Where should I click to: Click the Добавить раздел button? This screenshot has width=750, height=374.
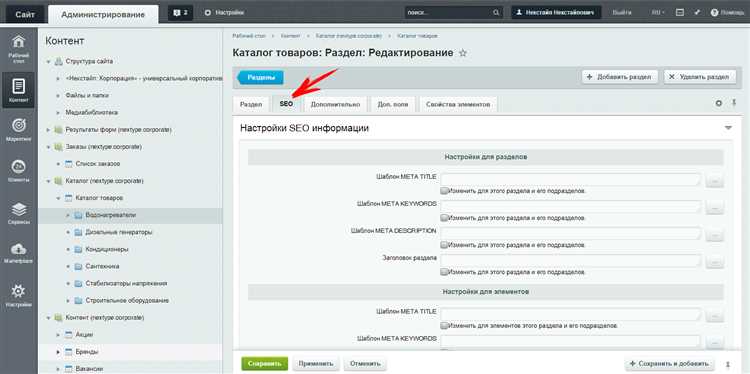coord(619,77)
